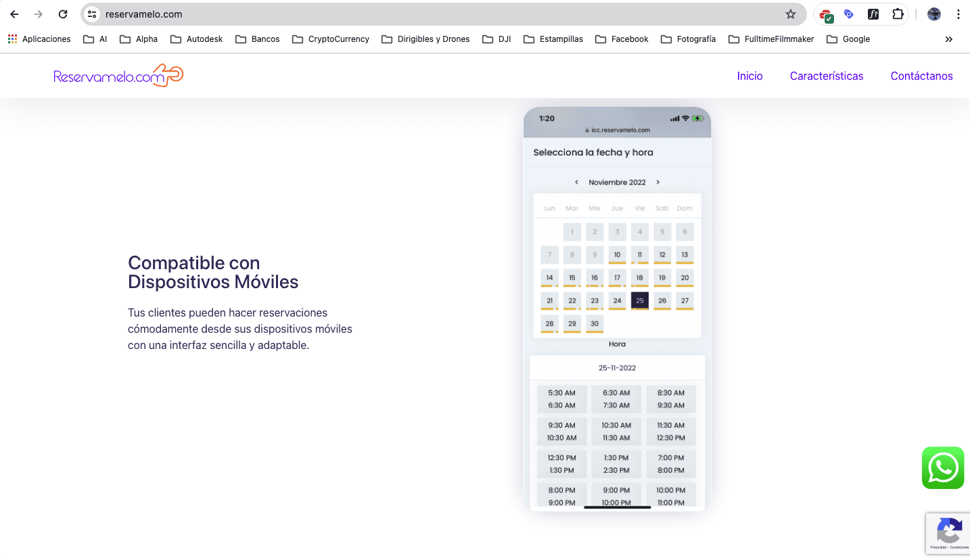View site information icon in address bar
The image size is (970, 560).
(93, 14)
